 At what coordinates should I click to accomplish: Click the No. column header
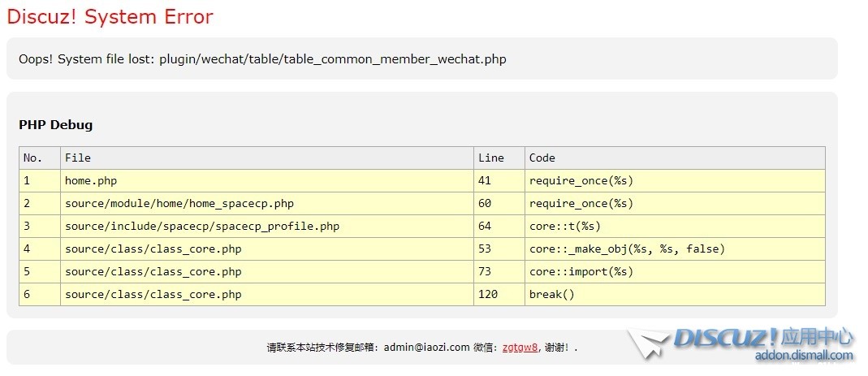[x=32, y=158]
